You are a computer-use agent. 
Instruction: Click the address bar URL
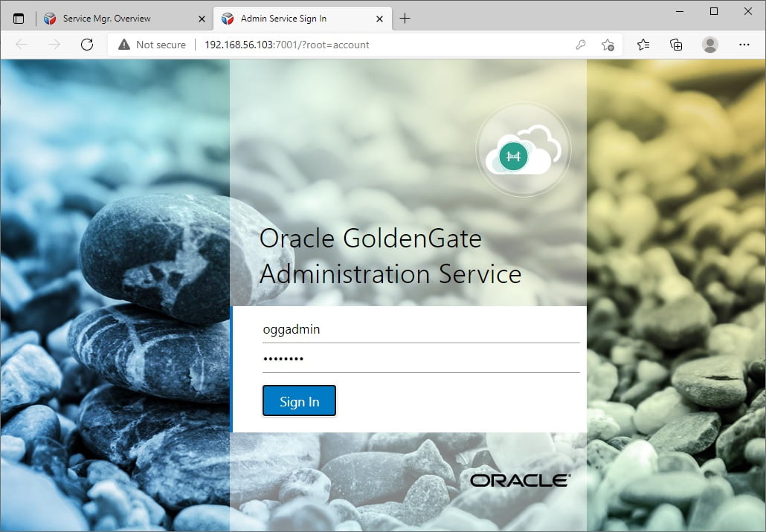point(287,45)
